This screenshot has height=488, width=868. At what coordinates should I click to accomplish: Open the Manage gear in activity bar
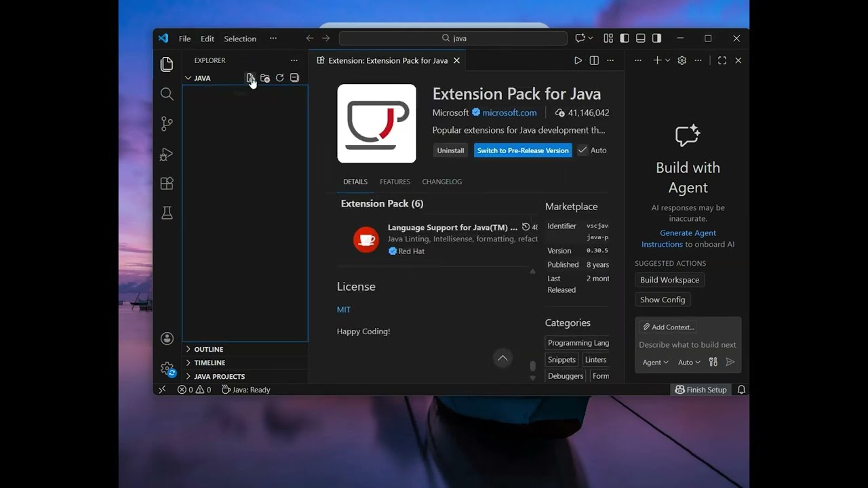click(x=167, y=369)
